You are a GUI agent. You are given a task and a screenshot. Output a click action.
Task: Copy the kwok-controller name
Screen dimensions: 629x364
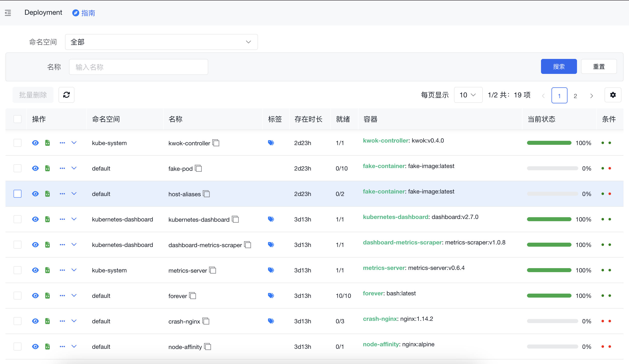coord(216,143)
